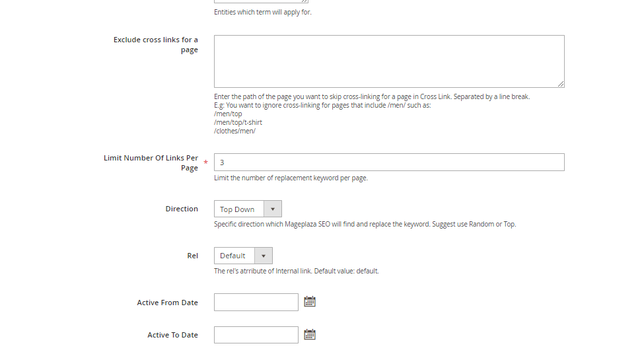Click the Limit Number Of Links field
644x358 pixels.
388,162
